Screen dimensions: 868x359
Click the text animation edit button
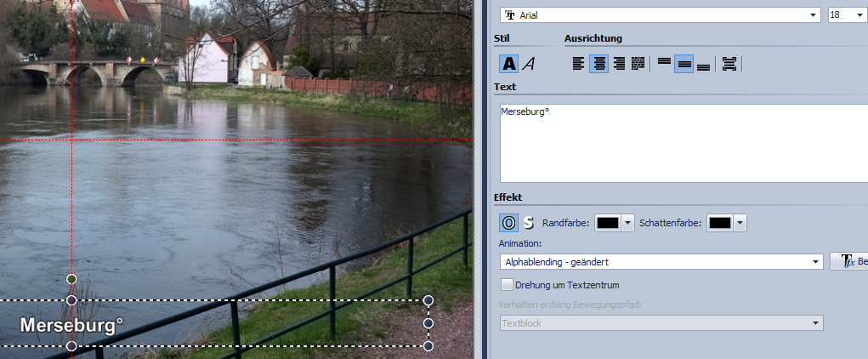tap(849, 262)
